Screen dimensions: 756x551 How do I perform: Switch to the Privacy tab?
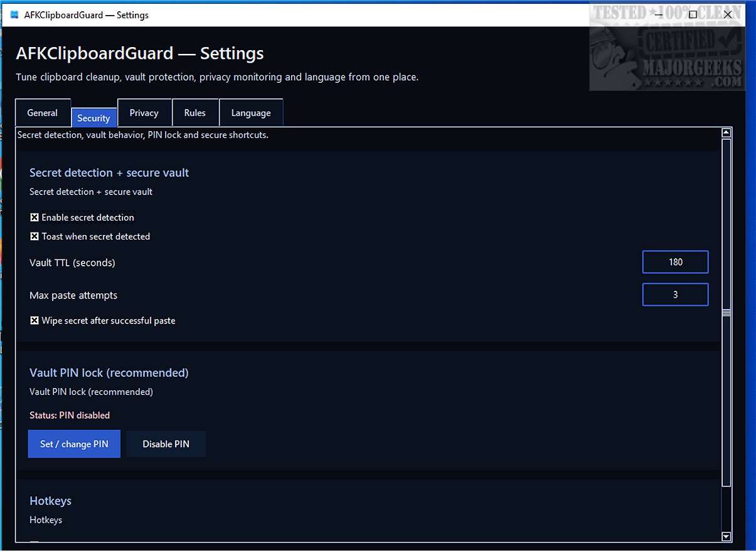point(144,113)
